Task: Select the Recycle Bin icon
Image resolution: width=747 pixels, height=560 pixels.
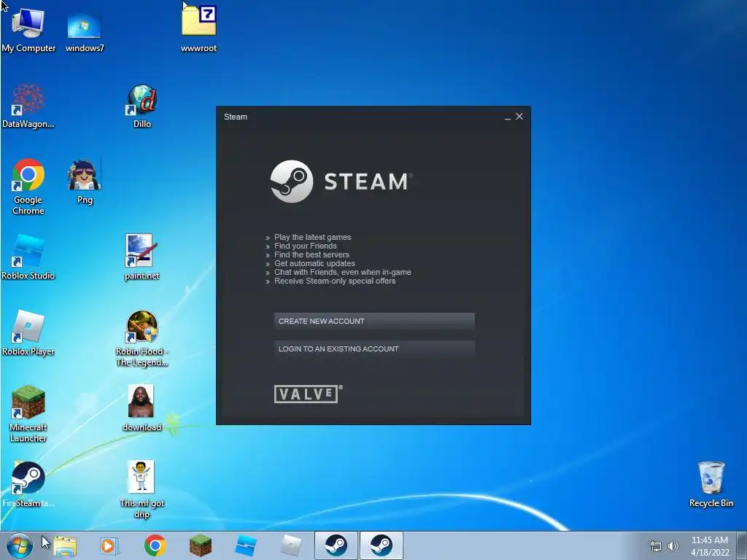Action: (x=711, y=484)
